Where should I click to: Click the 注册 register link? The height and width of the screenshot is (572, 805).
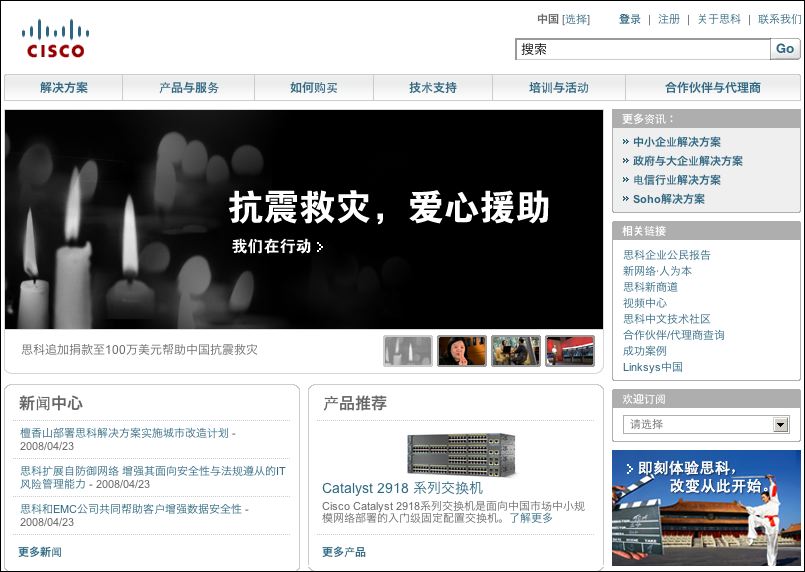pyautogui.click(x=669, y=20)
